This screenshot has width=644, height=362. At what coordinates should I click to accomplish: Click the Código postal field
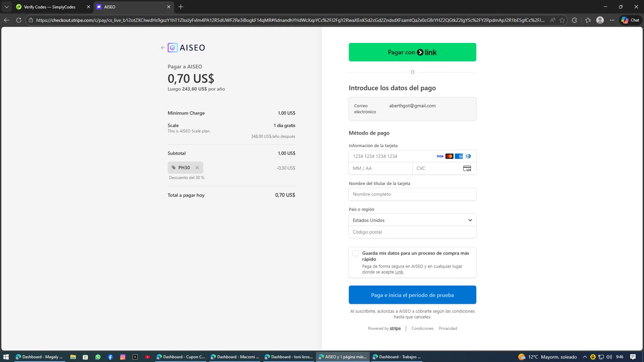tap(412, 232)
